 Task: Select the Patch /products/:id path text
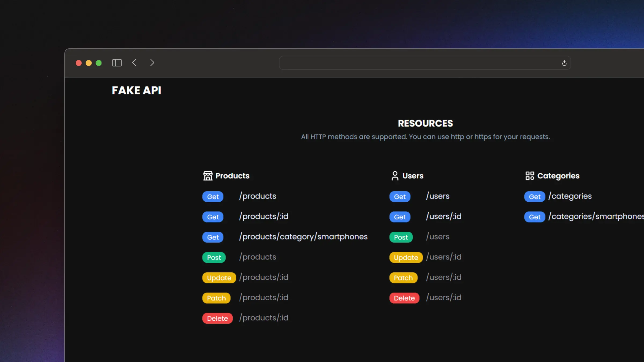(x=264, y=298)
